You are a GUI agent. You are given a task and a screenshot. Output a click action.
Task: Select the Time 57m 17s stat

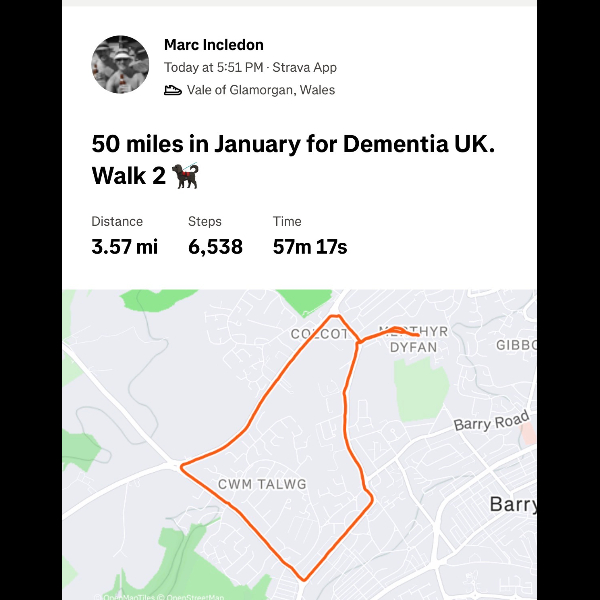coord(309,236)
